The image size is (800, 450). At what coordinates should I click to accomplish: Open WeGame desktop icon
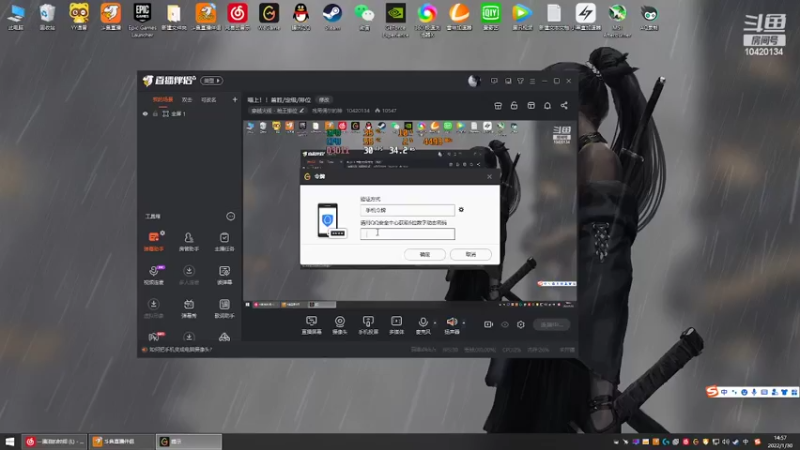tap(269, 17)
